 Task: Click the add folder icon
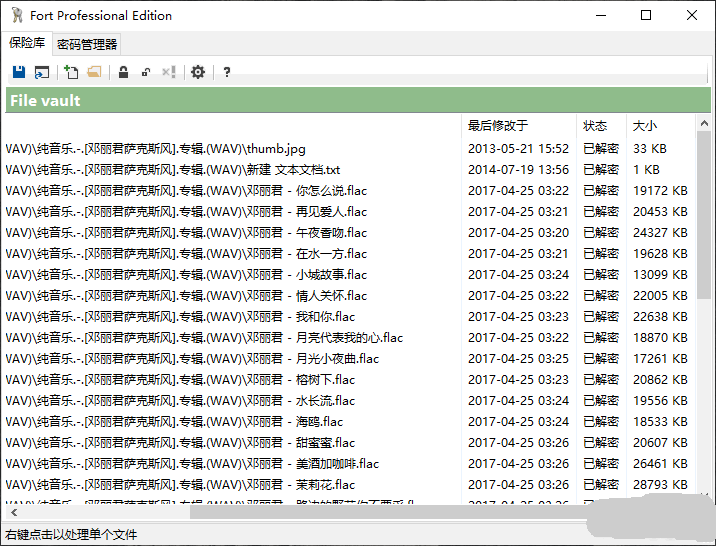click(94, 72)
